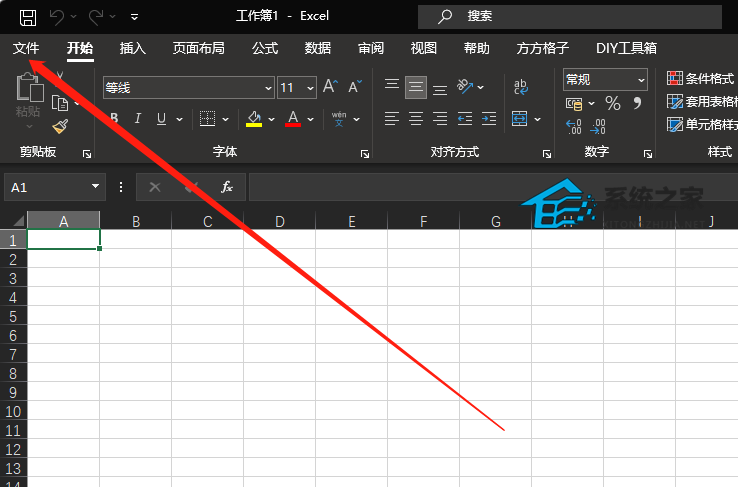Image resolution: width=738 pixels, height=487 pixels.
Task: Click the Borders icon
Action: pyautogui.click(x=207, y=119)
